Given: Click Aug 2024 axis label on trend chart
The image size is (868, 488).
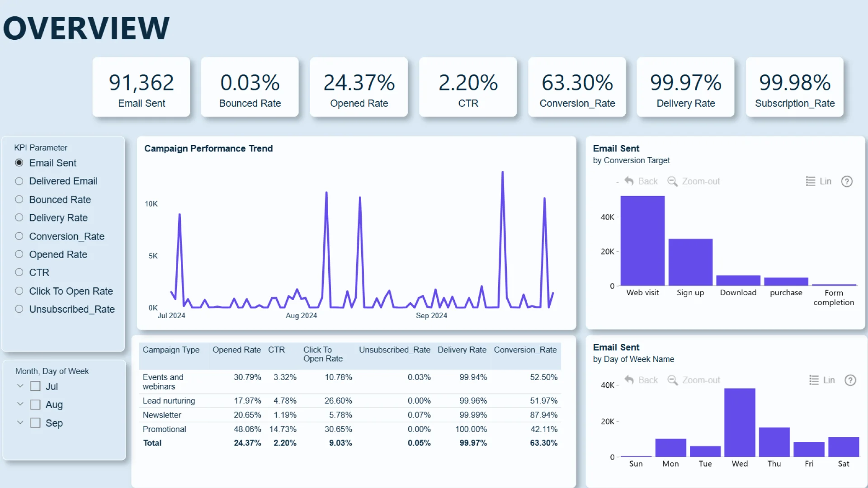Looking at the screenshot, I should (301, 315).
